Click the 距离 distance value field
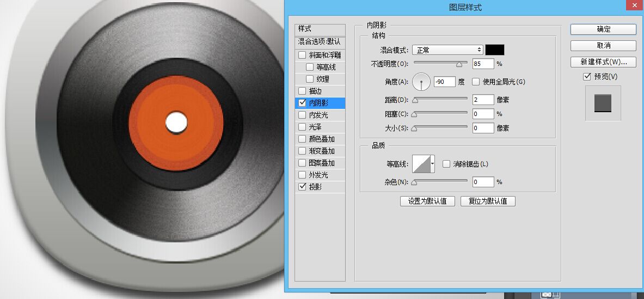Screen dimensions: 644x299 [483, 100]
